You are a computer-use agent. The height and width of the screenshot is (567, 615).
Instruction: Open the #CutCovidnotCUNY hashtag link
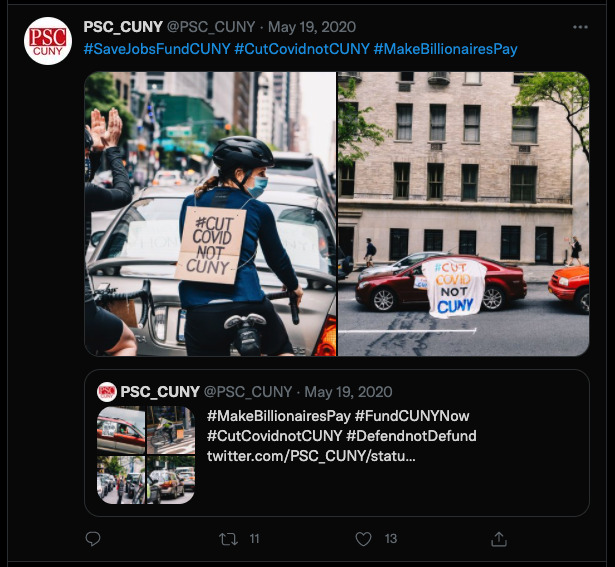(x=302, y=49)
